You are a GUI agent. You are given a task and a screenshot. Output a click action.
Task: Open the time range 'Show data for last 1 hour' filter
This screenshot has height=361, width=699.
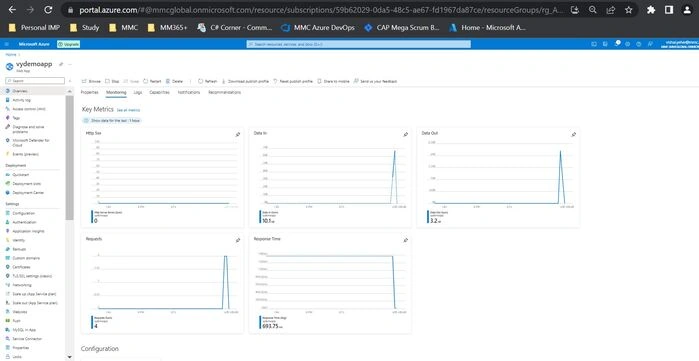coord(113,120)
